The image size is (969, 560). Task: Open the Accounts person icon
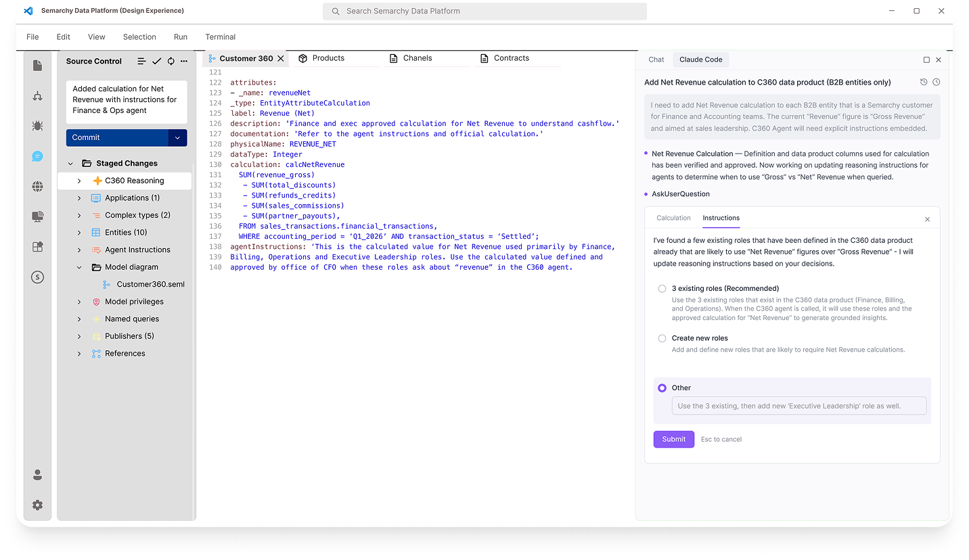[37, 475]
